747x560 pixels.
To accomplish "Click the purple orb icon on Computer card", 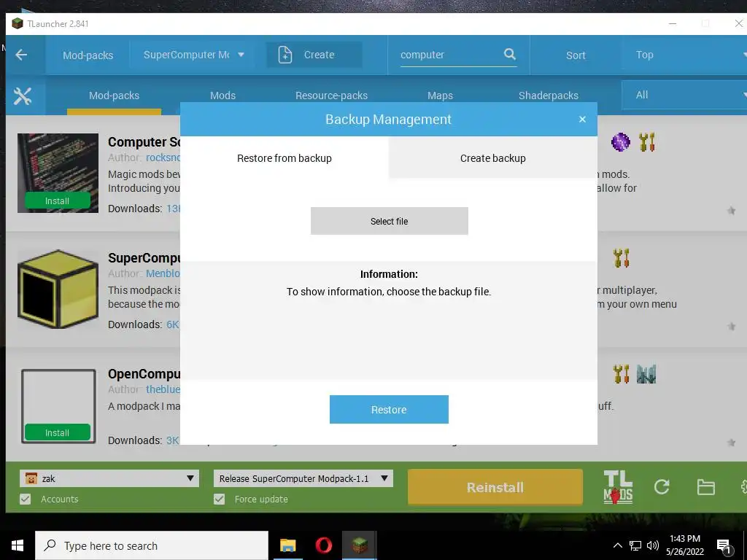I will pyautogui.click(x=620, y=142).
